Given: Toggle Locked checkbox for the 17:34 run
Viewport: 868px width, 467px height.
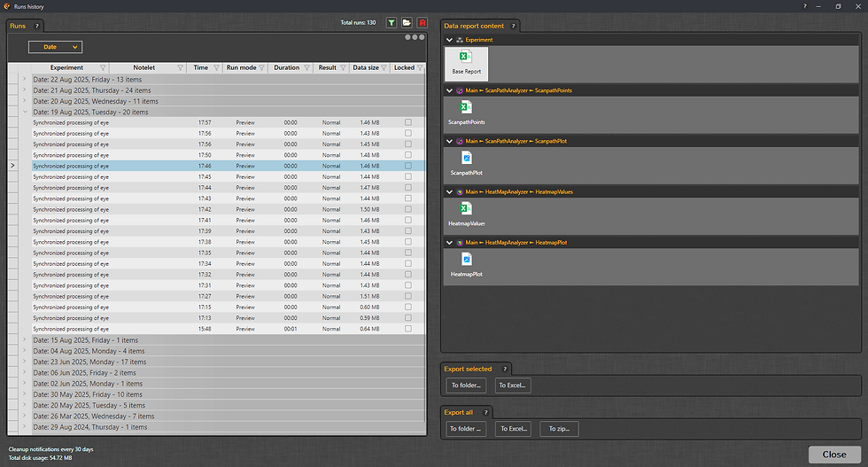Looking at the screenshot, I should tap(408, 264).
